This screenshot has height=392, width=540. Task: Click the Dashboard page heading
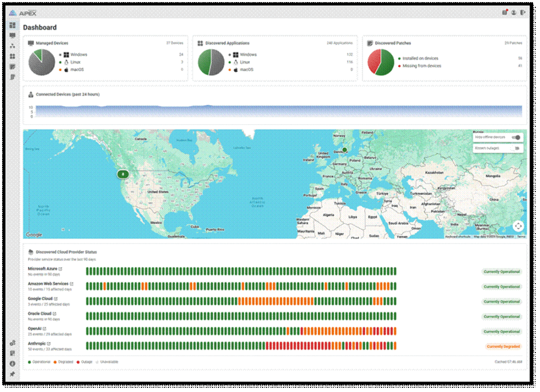tap(40, 27)
